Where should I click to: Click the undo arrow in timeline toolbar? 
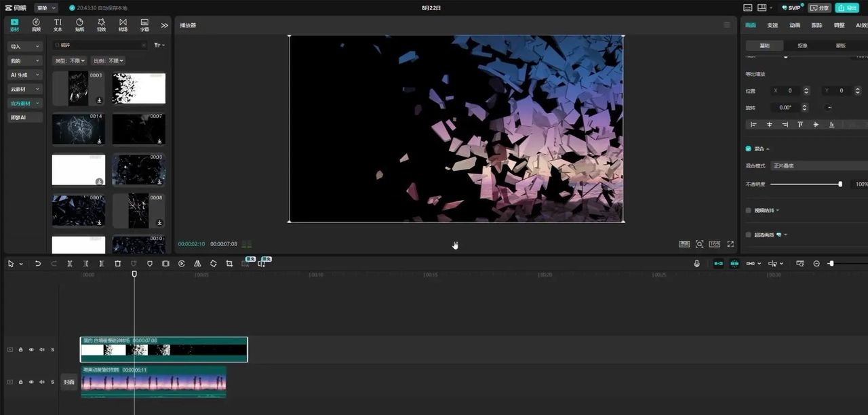click(x=38, y=264)
